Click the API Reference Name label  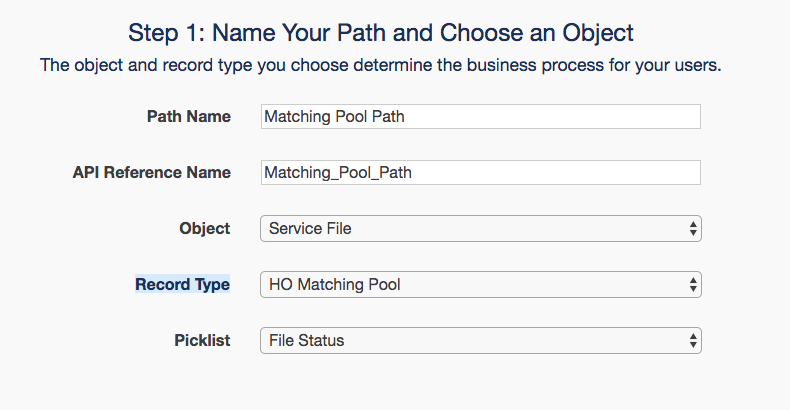152,173
